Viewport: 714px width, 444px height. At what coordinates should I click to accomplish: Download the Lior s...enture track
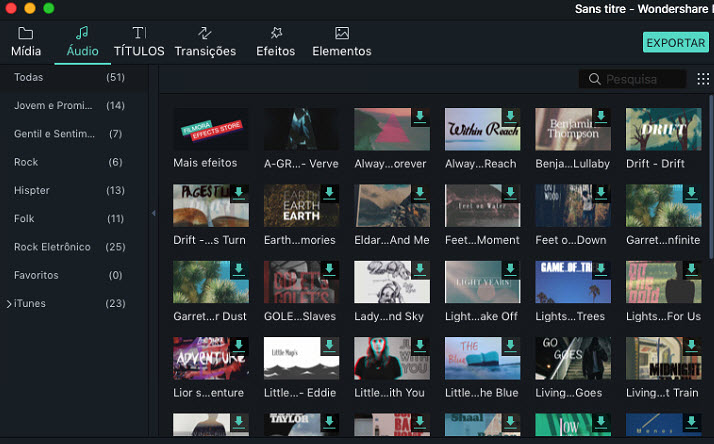(x=239, y=346)
